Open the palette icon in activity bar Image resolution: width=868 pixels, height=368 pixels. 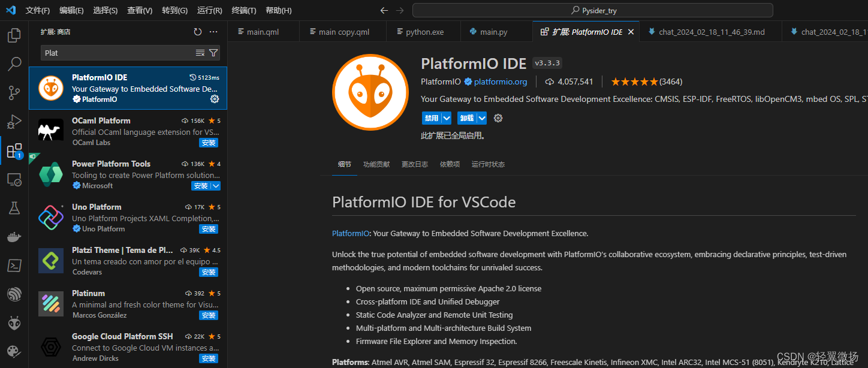tap(14, 352)
